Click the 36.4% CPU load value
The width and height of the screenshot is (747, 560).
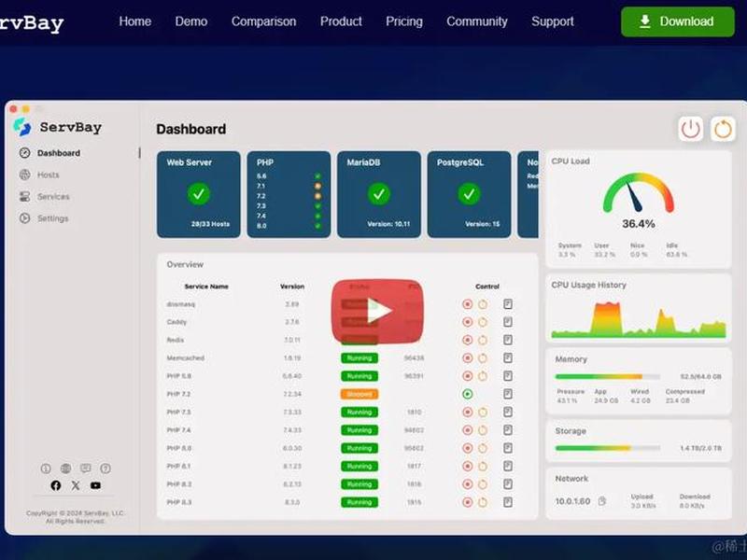click(x=639, y=224)
